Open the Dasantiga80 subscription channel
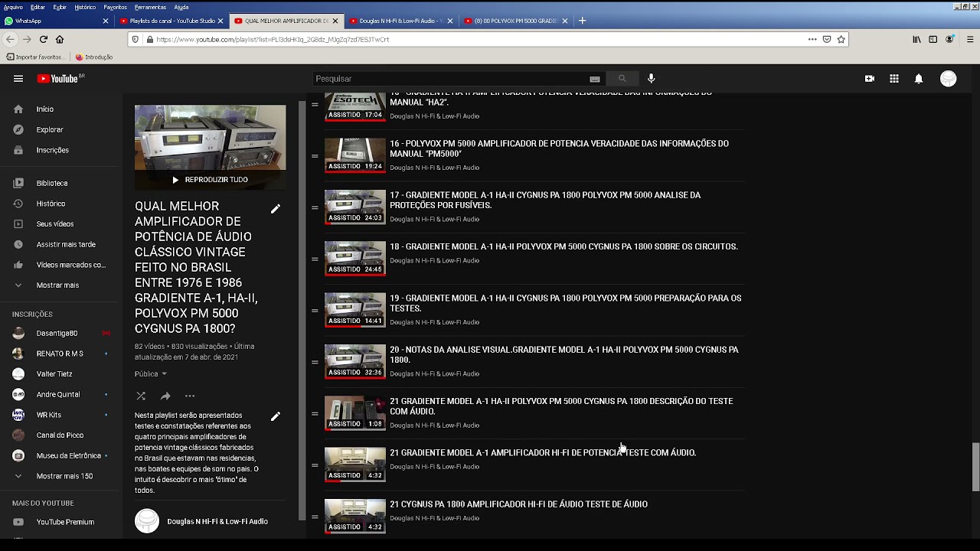Viewport: 980px width, 551px height. click(57, 334)
